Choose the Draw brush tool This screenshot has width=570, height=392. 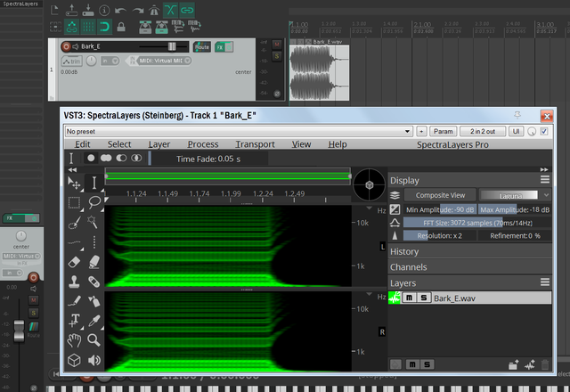click(x=75, y=301)
